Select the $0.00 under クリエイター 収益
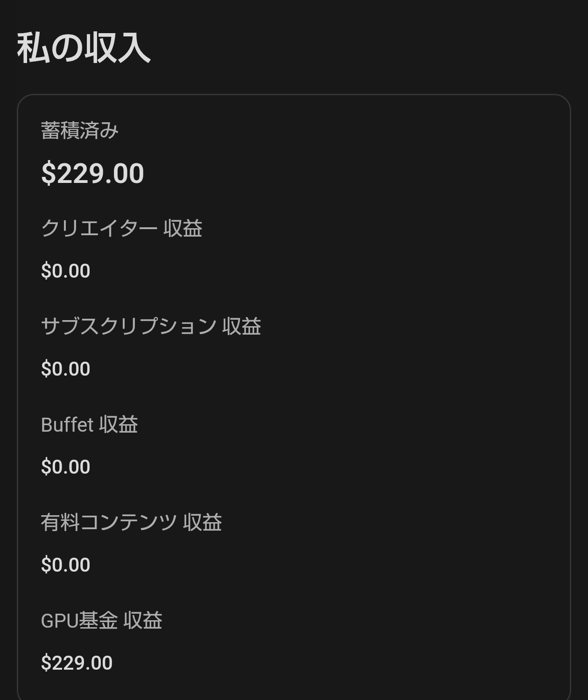Screen dimensions: 588x700 point(65,271)
